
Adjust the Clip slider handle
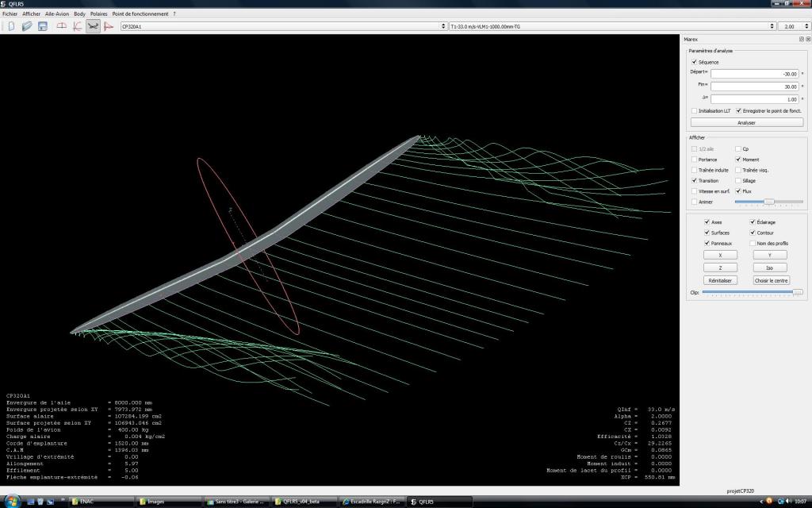point(798,292)
